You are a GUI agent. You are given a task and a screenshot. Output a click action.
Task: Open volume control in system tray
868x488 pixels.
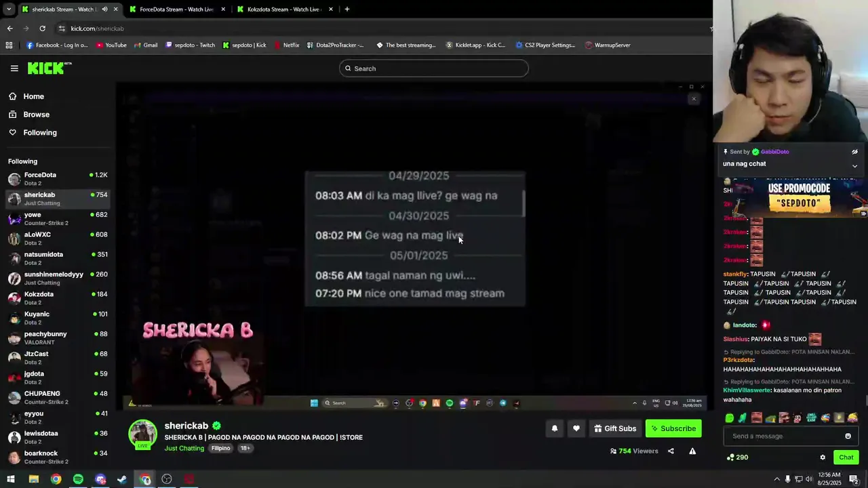tap(808, 479)
